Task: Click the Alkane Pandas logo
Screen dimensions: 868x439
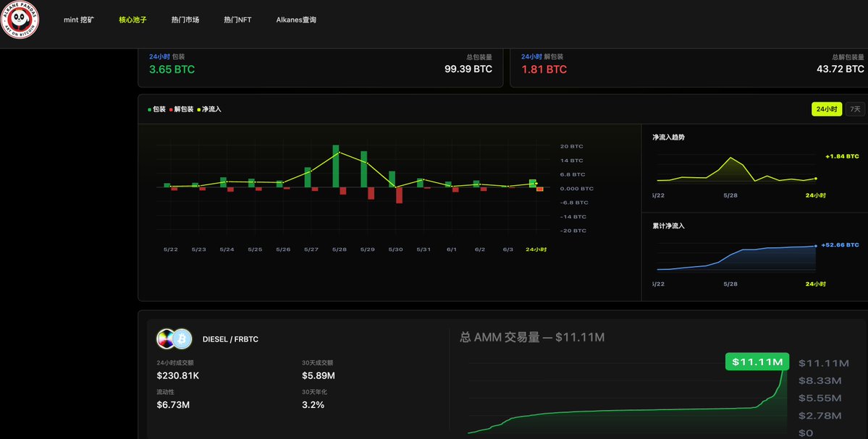Action: [x=20, y=20]
